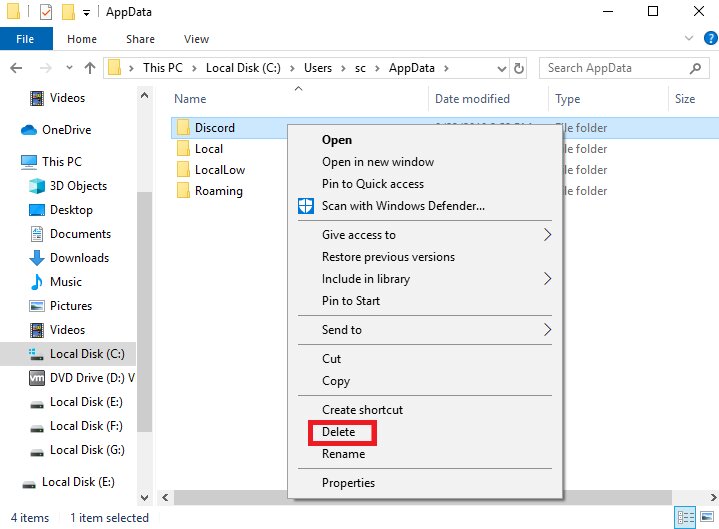Viewport: 719px width, 529px height.
Task: Switch to the Large icons view layout
Action: point(707,517)
